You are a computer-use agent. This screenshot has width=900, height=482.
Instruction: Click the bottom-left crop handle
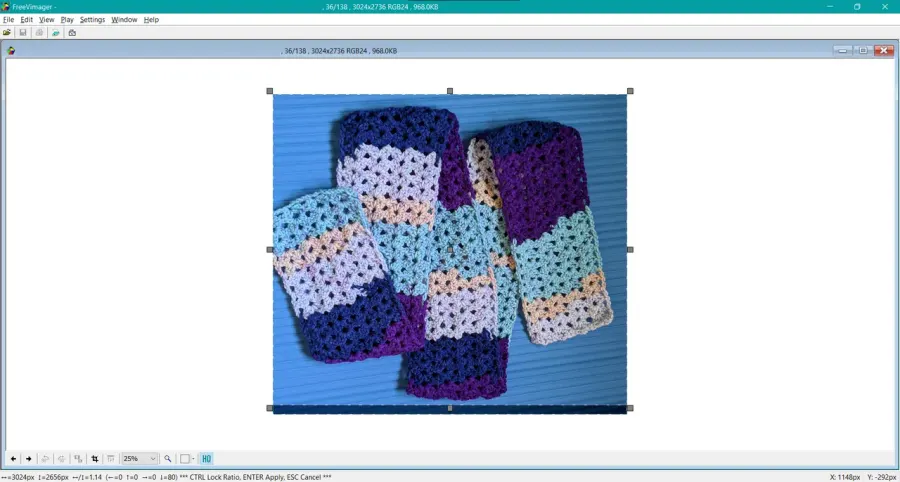(270, 408)
